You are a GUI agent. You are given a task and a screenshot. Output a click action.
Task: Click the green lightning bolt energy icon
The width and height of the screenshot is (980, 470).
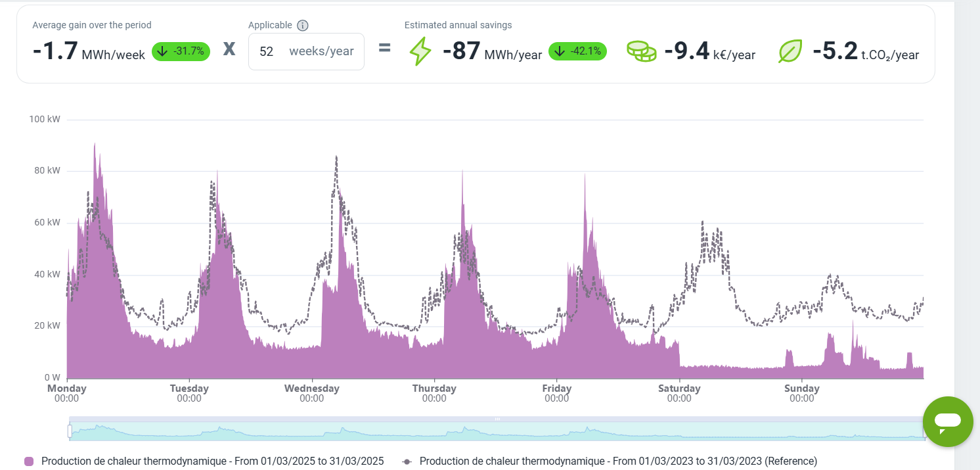pyautogui.click(x=420, y=51)
